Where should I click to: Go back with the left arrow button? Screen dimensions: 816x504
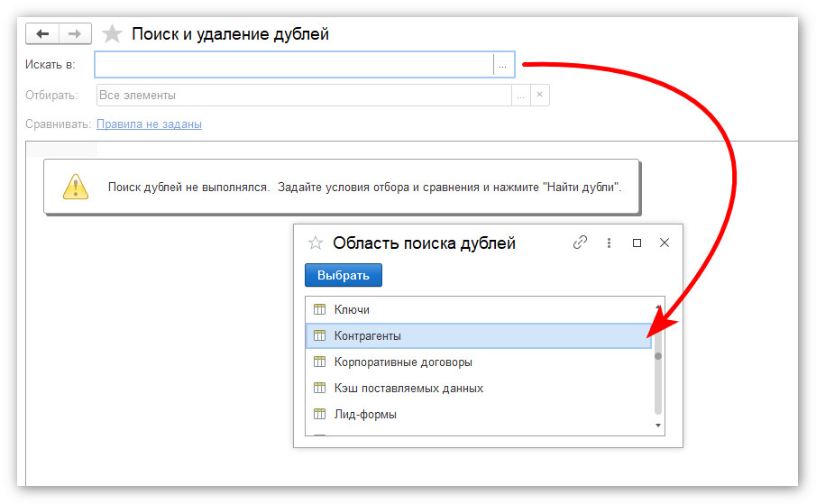click(x=42, y=33)
